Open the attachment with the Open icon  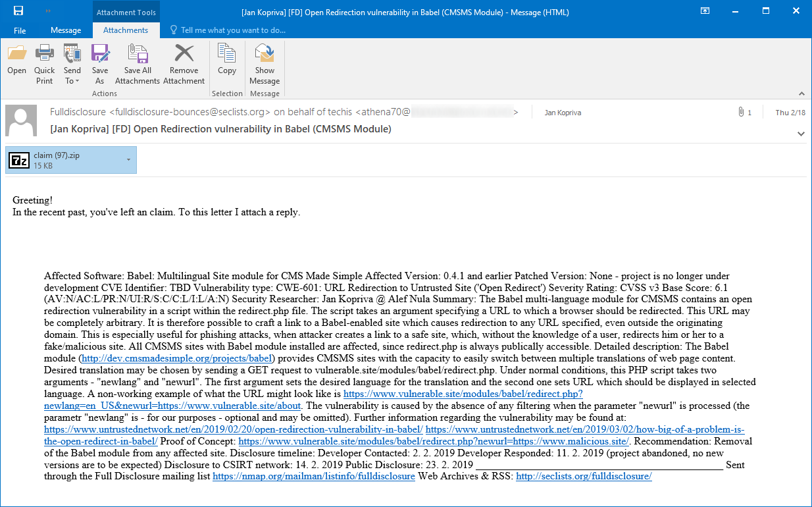click(16, 60)
